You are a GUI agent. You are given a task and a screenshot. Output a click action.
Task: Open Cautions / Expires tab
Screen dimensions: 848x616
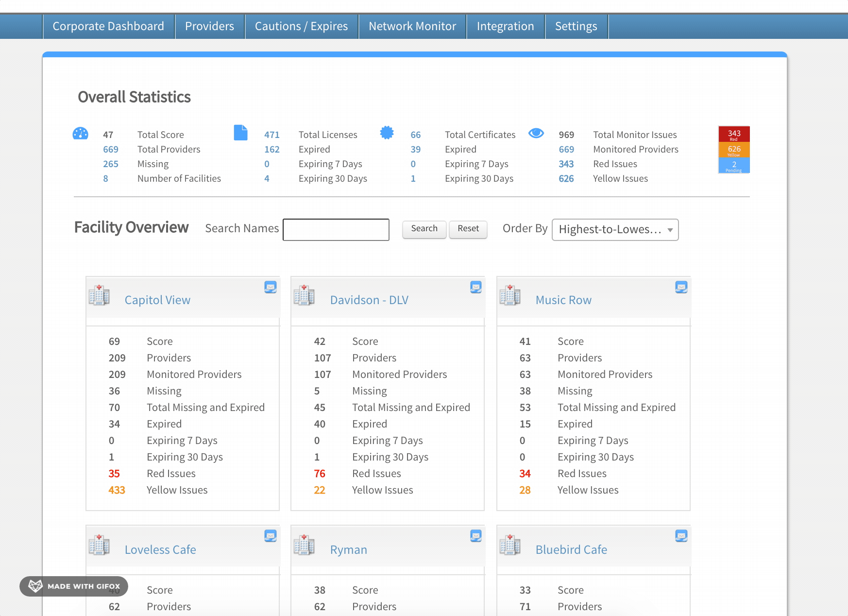[x=301, y=26]
